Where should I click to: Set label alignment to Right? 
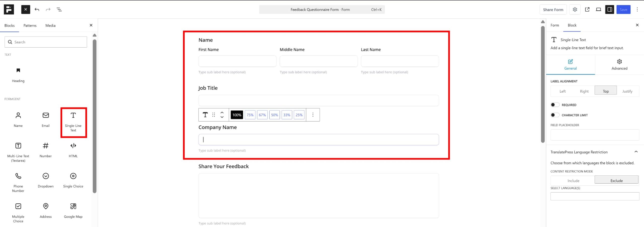pos(584,91)
